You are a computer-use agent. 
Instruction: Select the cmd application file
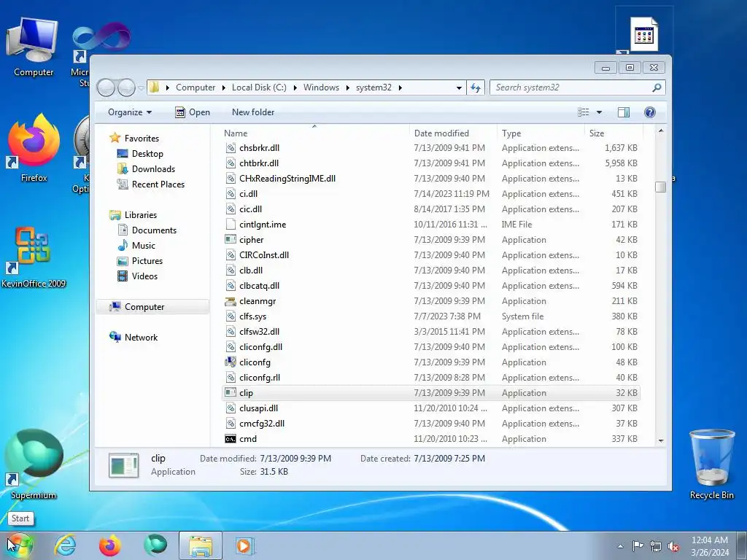coord(431,439)
